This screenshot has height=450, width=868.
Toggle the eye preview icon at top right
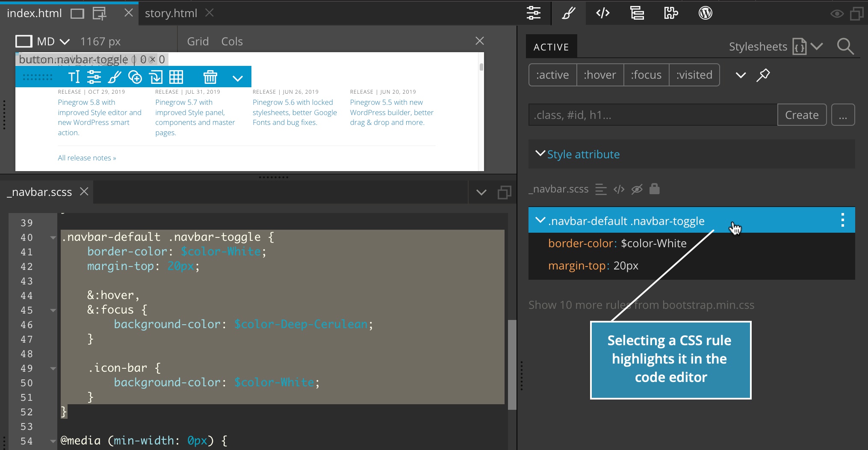pos(837,14)
